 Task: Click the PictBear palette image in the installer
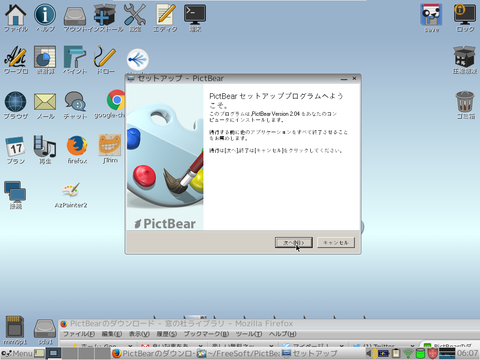click(x=165, y=157)
